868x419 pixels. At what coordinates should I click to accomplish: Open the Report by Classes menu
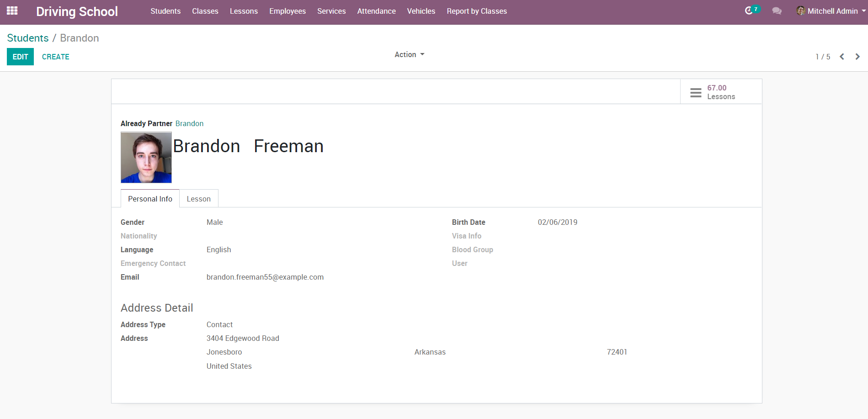click(x=477, y=11)
